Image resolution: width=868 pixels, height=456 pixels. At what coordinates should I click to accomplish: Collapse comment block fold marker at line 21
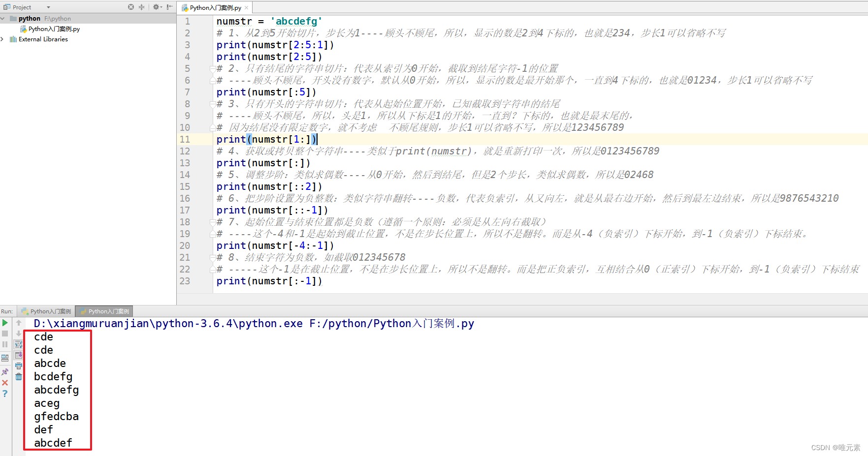coord(212,257)
